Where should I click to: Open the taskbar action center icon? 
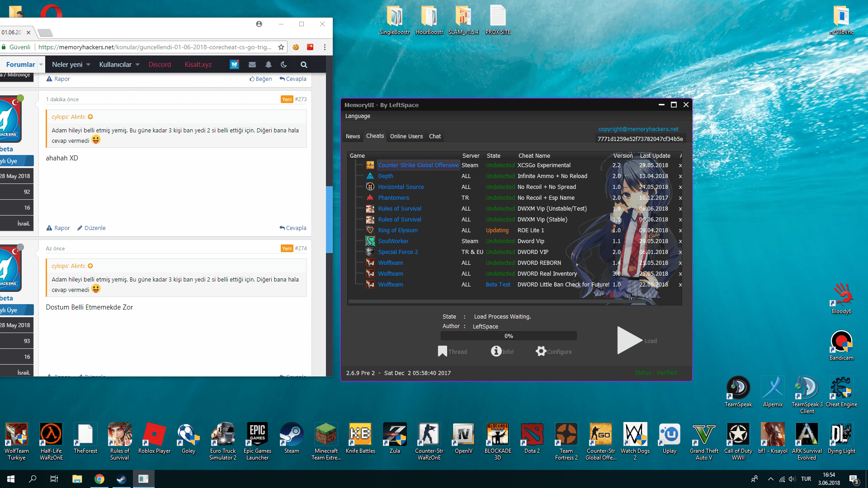click(x=854, y=479)
